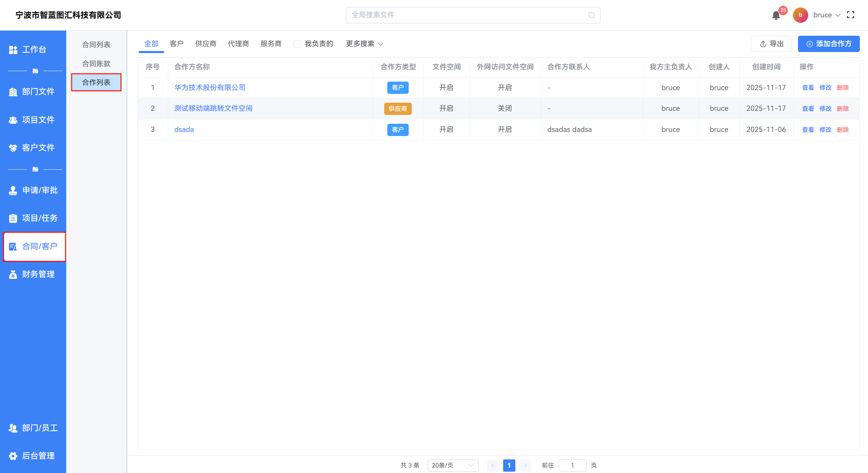Viewport: 868px width, 473px height.
Task: Open 工作台 from the sidebar
Action: click(x=33, y=50)
